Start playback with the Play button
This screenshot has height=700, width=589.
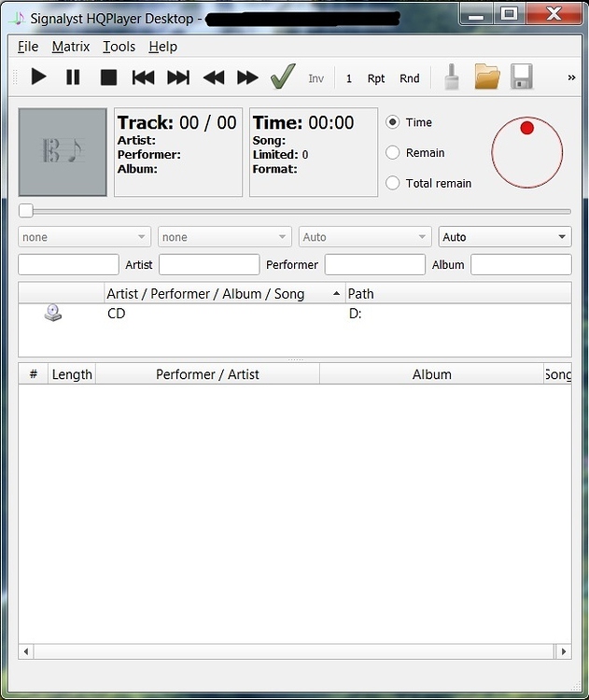(39, 77)
